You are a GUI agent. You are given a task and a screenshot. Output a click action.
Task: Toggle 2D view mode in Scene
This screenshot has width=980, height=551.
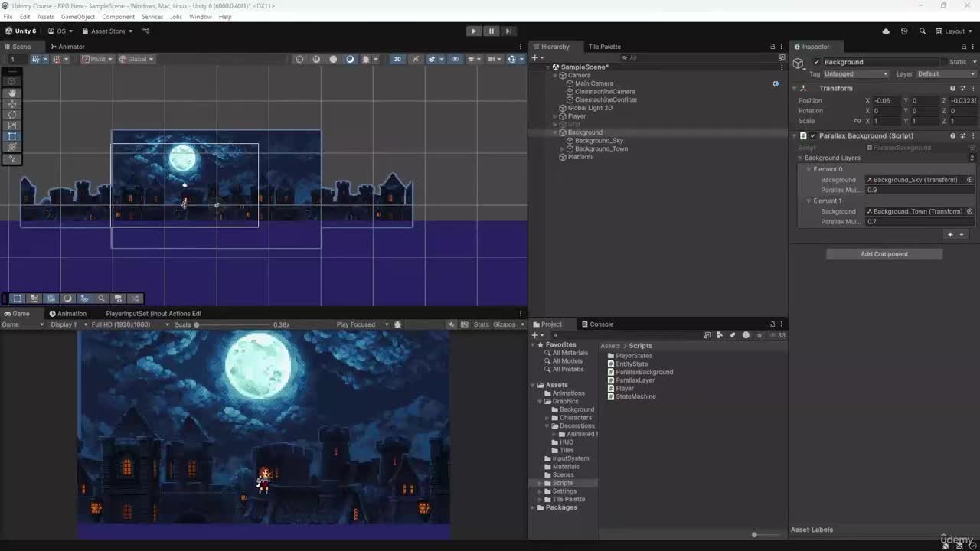[397, 59]
